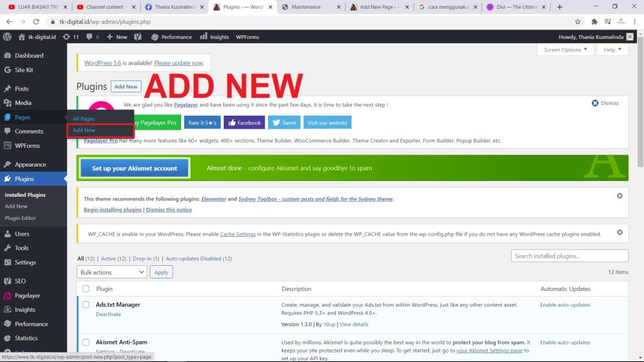Open Please update now link
Viewport: 644px width, 362px height.
tap(179, 63)
